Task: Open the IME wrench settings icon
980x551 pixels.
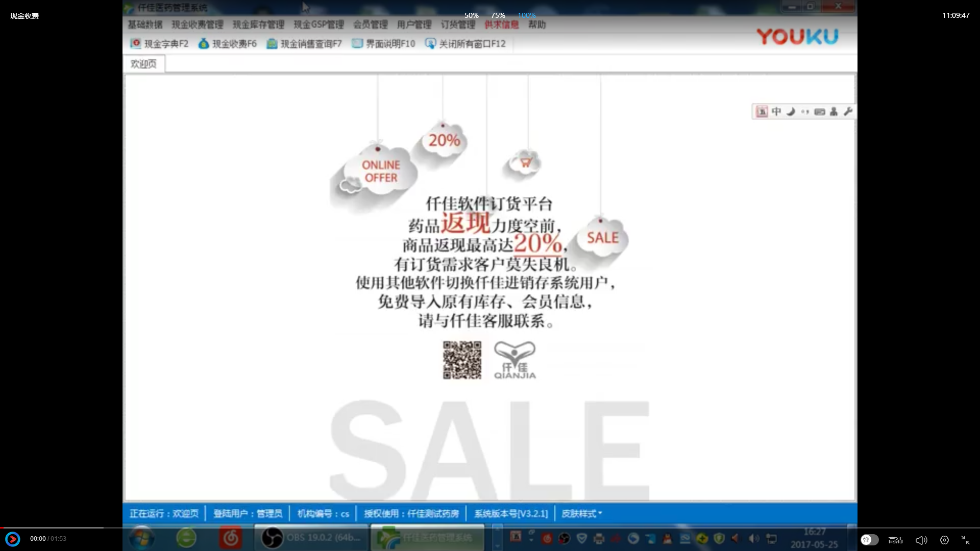Action: click(848, 111)
